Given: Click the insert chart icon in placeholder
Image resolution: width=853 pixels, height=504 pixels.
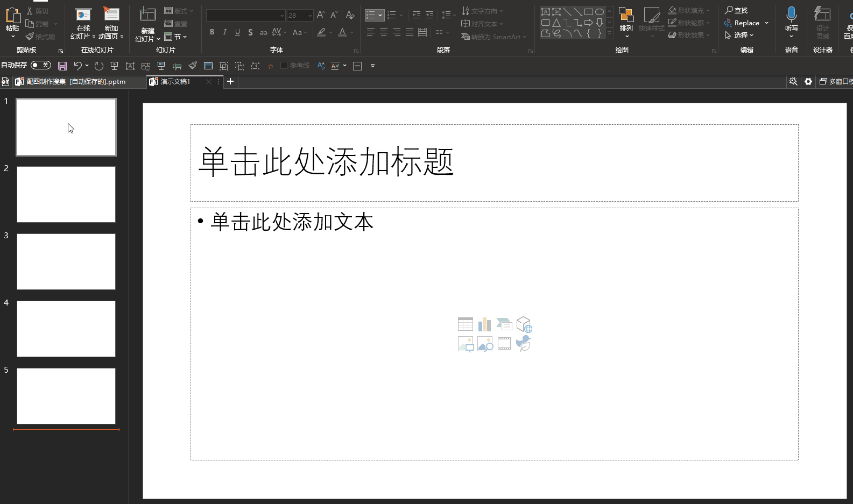Looking at the screenshot, I should (x=484, y=324).
